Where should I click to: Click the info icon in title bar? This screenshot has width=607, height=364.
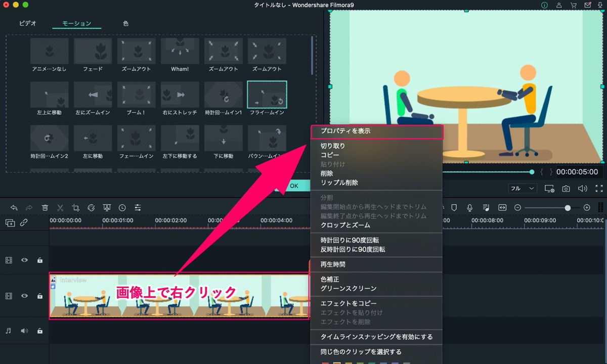544,5
